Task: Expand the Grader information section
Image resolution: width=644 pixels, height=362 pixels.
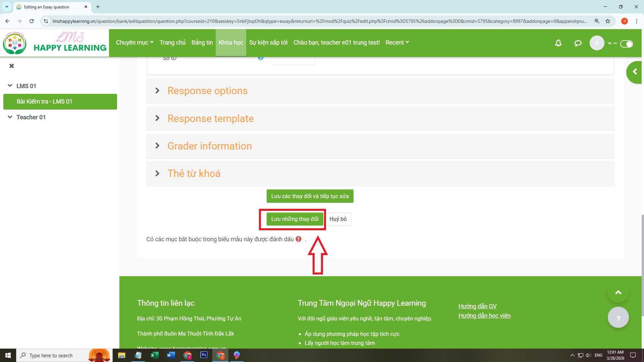Action: (x=209, y=146)
